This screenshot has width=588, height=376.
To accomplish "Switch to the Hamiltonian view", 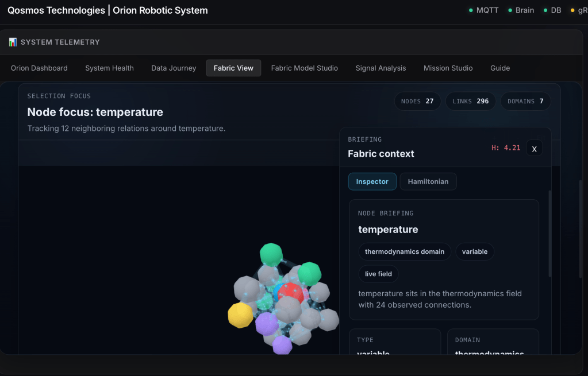I will point(428,181).
